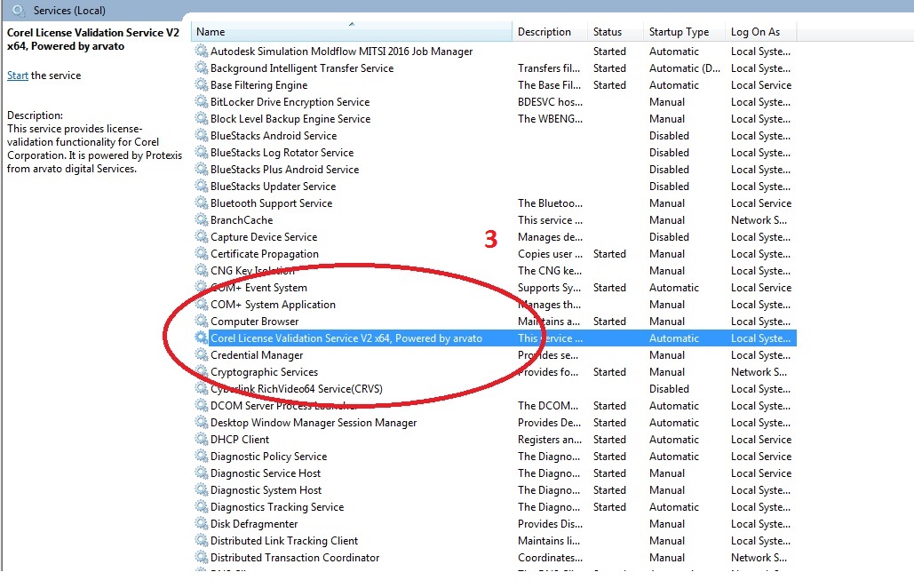Viewport: 914px width, 588px height.
Task: Select Cyberlink RichVideo64 Service(CRVS) name
Action: (296, 389)
